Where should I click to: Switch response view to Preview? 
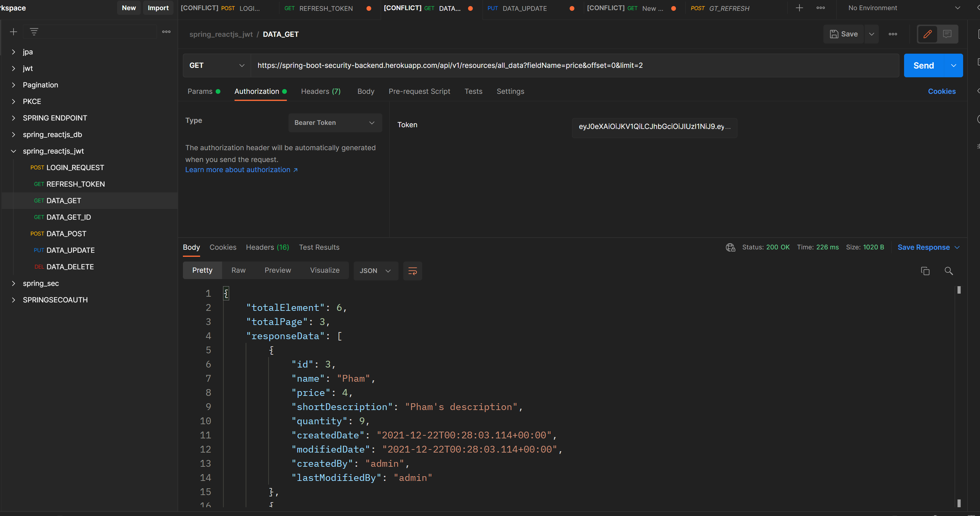[278, 271]
